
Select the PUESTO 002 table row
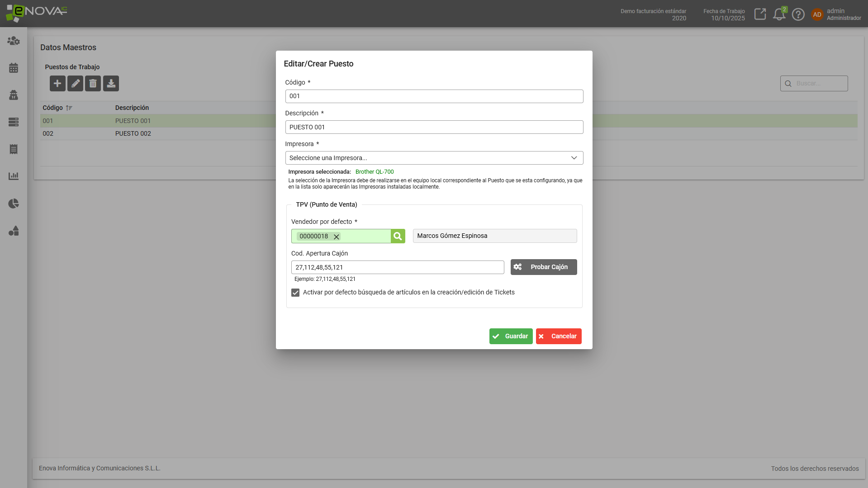pyautogui.click(x=133, y=133)
